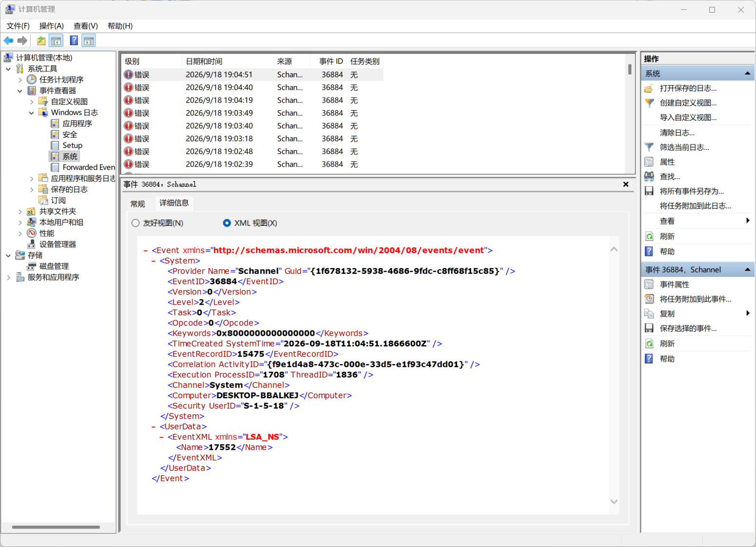The image size is (756, 547).
Task: Expand the 自定义视图 tree node
Action: pyautogui.click(x=32, y=101)
